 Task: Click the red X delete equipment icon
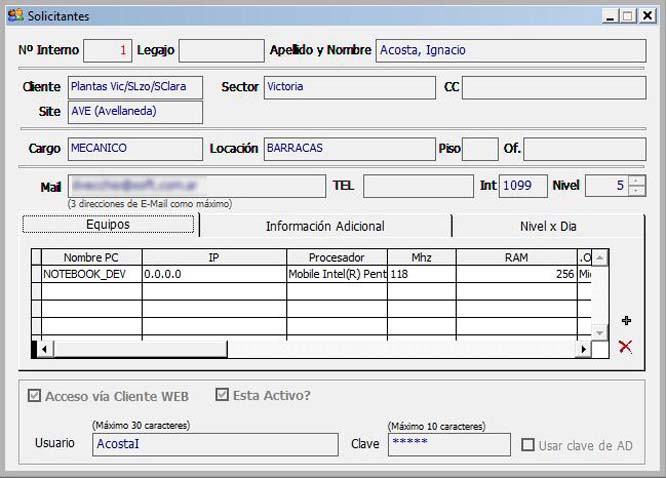click(626, 346)
